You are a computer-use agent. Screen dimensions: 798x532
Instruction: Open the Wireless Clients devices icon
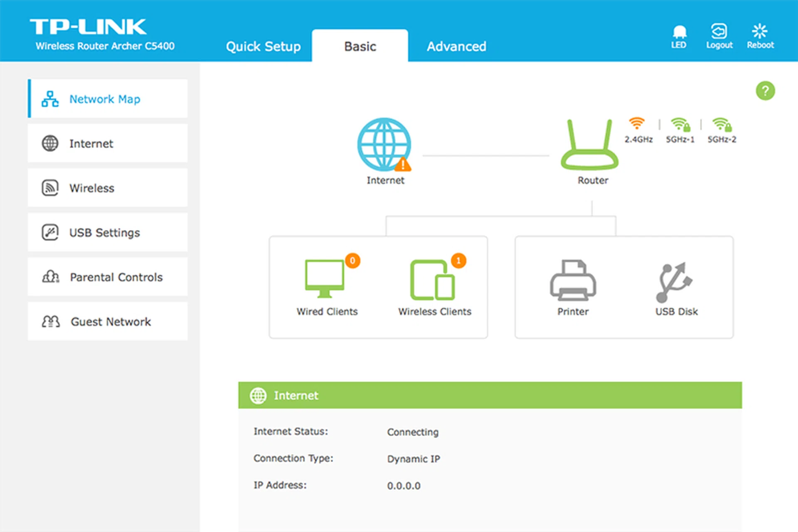tap(433, 280)
